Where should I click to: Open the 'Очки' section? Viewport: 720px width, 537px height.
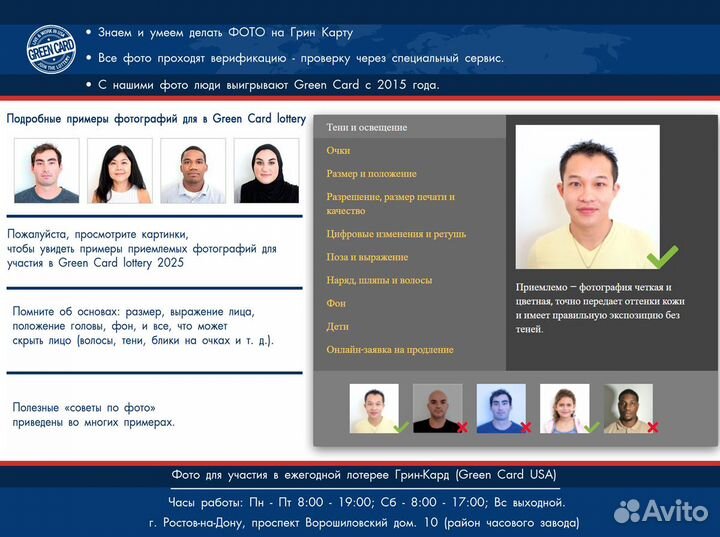click(x=338, y=151)
